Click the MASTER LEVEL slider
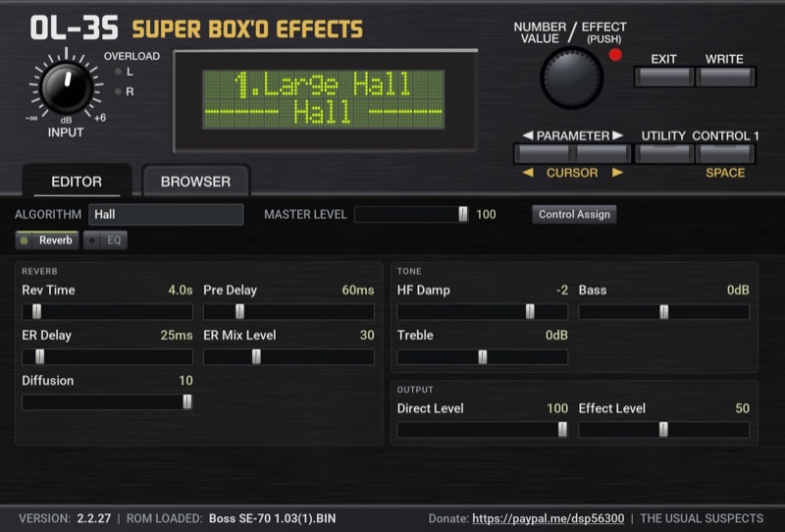The image size is (785, 532). (411, 214)
